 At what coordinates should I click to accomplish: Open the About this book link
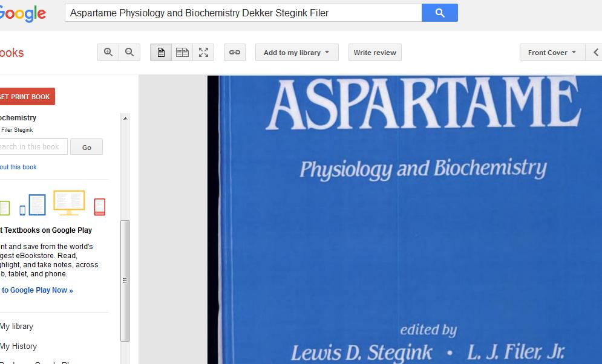tap(18, 167)
